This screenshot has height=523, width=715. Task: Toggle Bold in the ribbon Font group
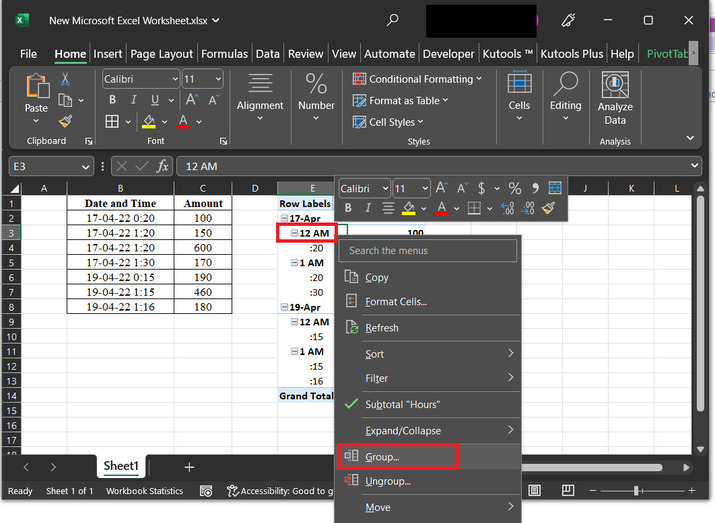click(112, 100)
